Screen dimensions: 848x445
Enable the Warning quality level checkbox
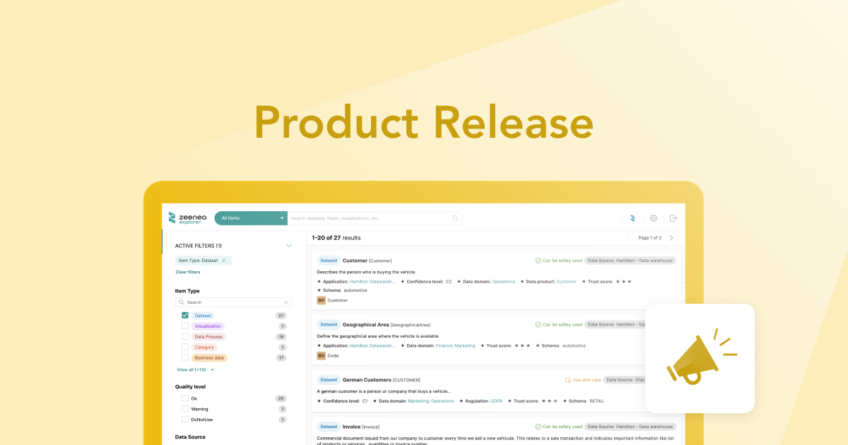coord(185,408)
